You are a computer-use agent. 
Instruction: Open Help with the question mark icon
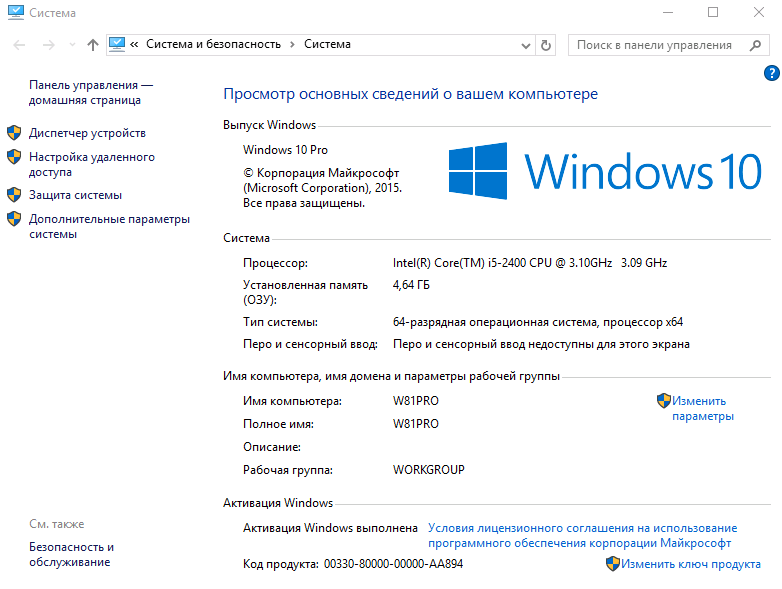pos(771,73)
